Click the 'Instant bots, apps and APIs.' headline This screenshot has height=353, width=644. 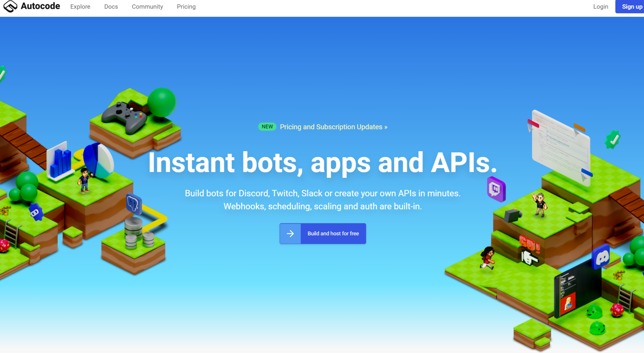pos(322,163)
